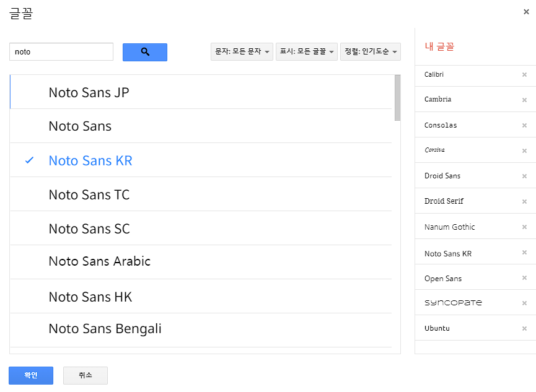Select Calibri in My fonts list
This screenshot has height=392, width=536.
point(434,74)
